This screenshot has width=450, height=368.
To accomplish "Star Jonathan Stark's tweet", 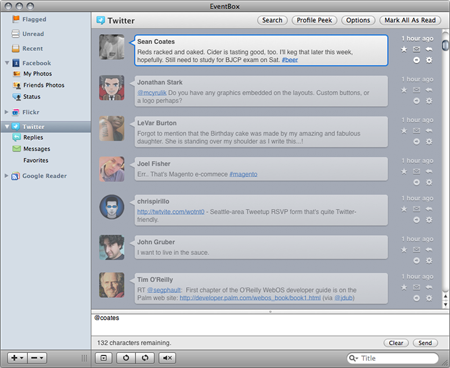I will point(404,90).
